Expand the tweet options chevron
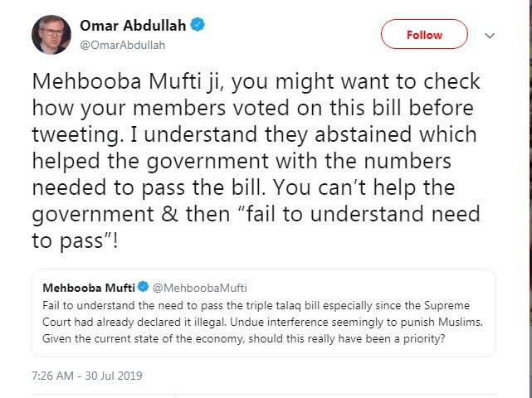Screen dimensions: 532x398 click(x=490, y=36)
